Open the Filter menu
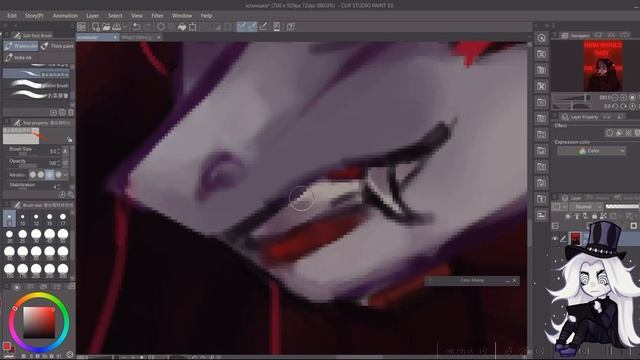 click(157, 16)
